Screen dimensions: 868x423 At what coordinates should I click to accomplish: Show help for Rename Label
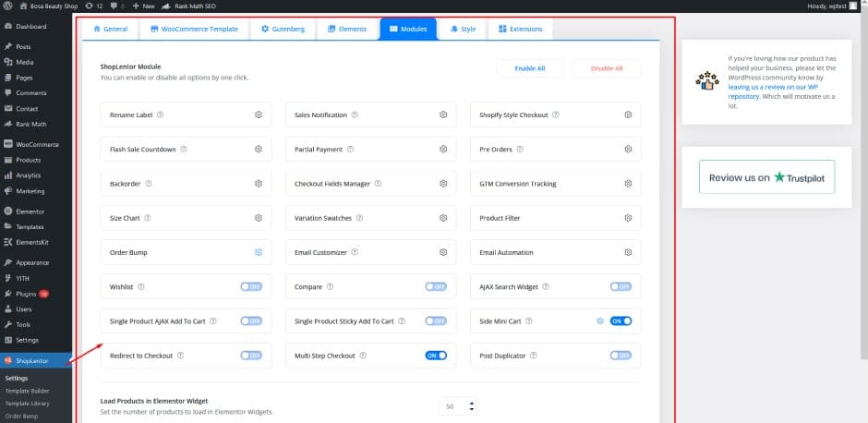(x=160, y=115)
